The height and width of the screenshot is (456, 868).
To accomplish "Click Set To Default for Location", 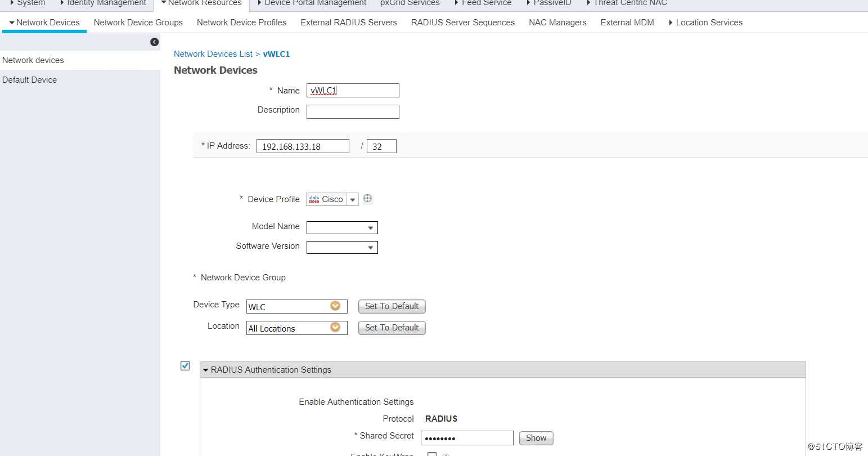I will pos(392,328).
